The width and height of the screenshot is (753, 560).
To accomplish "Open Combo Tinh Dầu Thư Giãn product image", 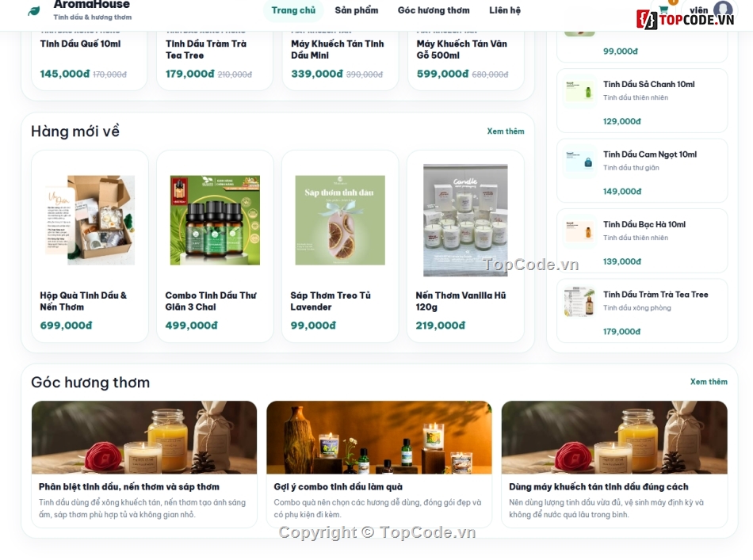I will (215, 219).
